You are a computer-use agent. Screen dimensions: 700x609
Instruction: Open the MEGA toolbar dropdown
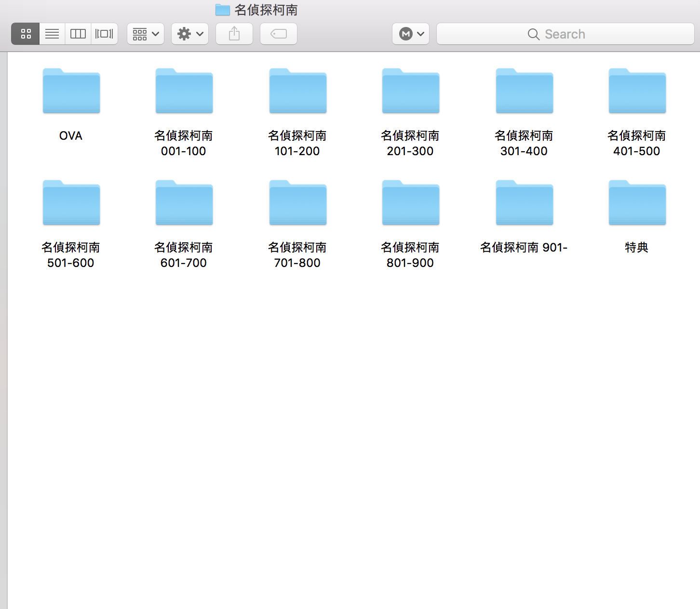(411, 34)
